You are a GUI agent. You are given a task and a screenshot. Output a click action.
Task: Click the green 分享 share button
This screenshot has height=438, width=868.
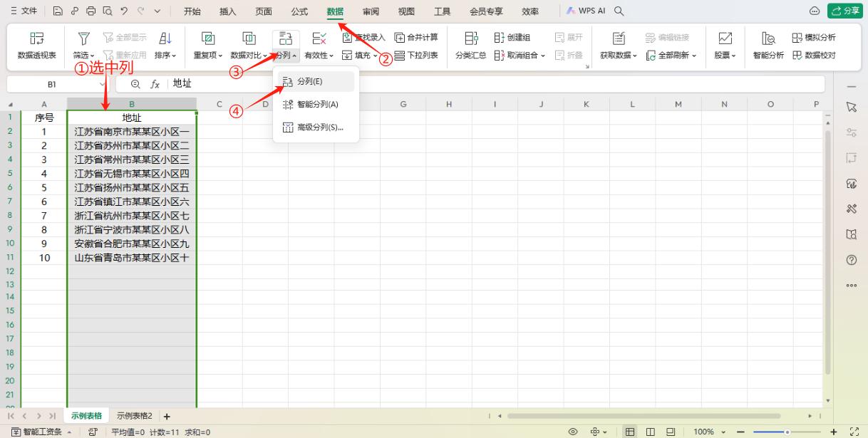click(845, 11)
